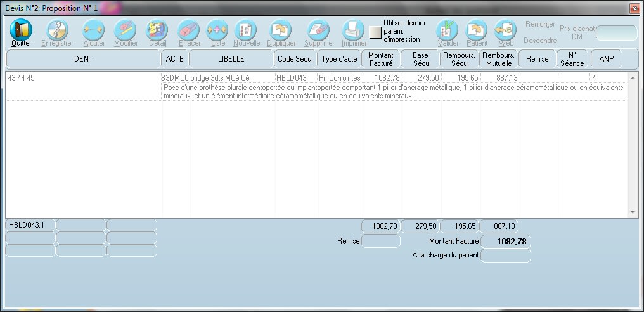Open the Patient folder icon
644x312 pixels.
point(477,30)
